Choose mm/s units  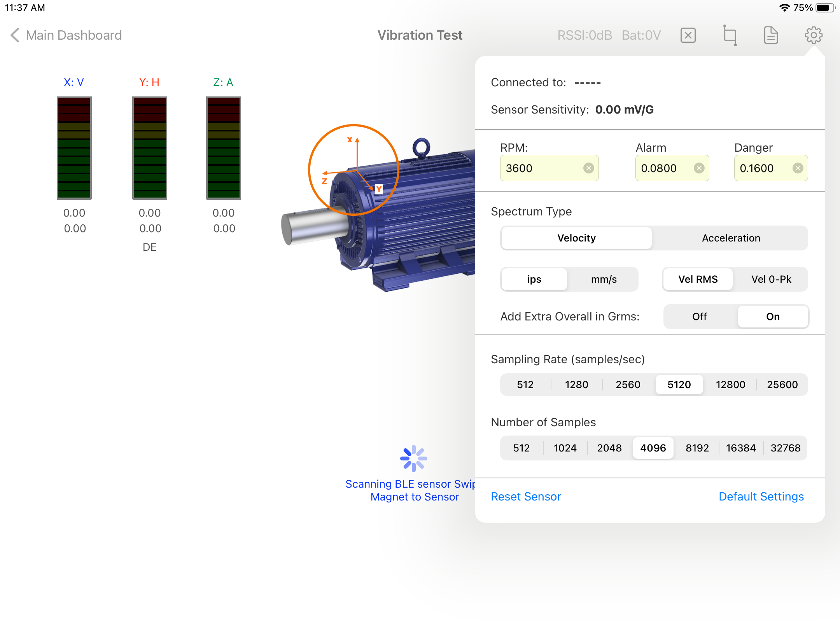pos(604,279)
